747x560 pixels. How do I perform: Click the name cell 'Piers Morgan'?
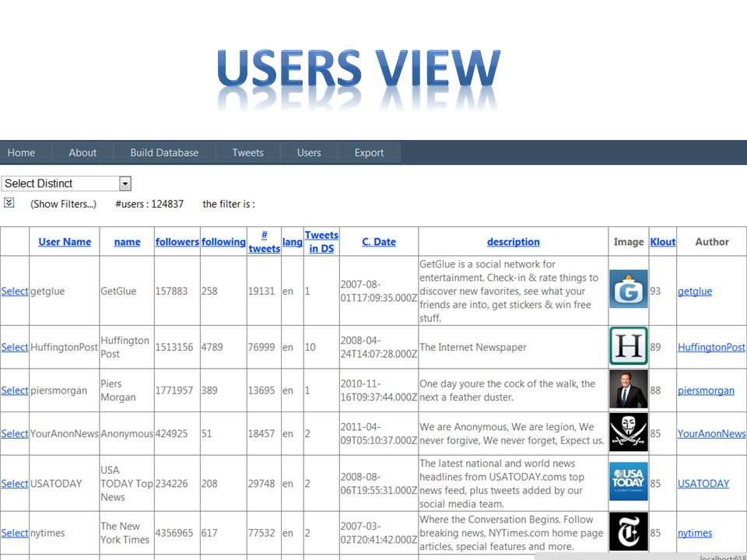coord(118,390)
